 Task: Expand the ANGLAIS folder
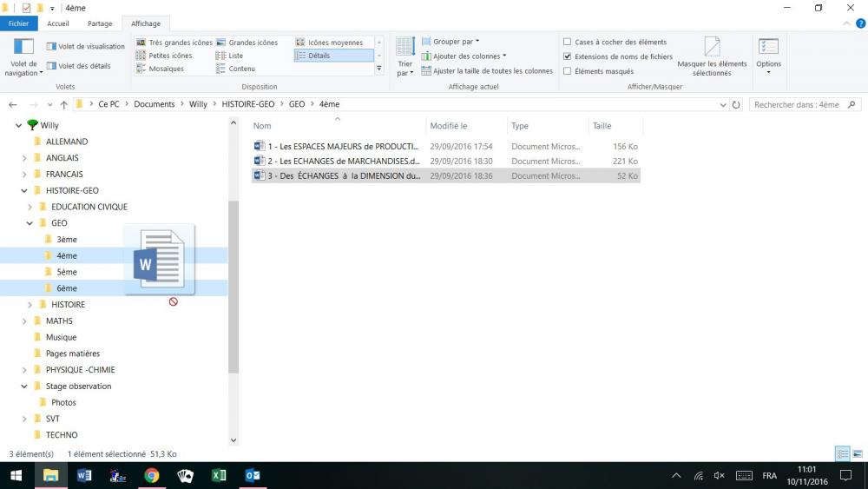coord(24,158)
